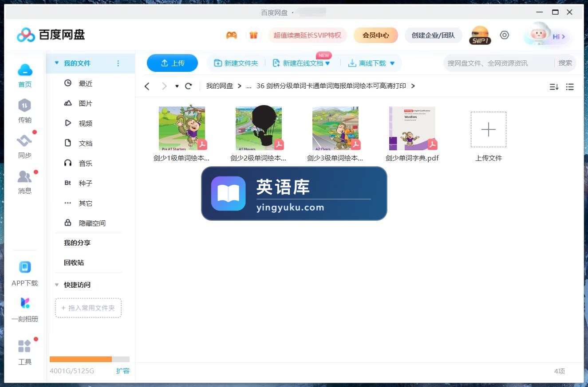Click the gift box icon in header
The width and height of the screenshot is (588, 387).
253,35
